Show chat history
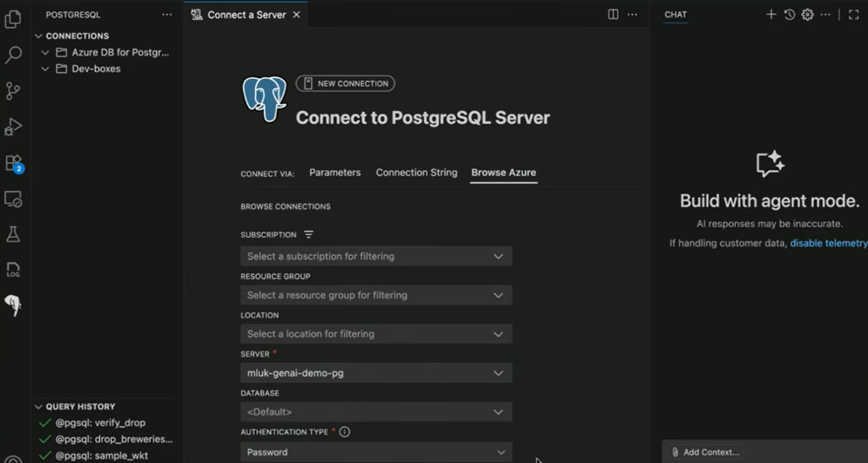The image size is (868, 463). 789,14
